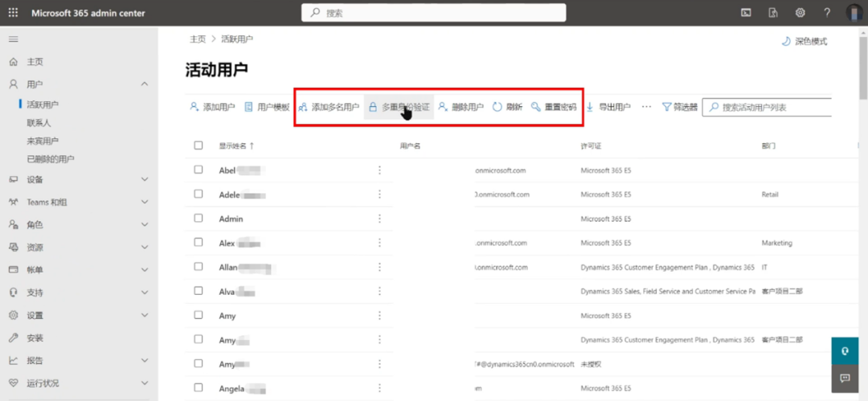The width and height of the screenshot is (868, 401).
Task: Tick the checkbox for Allan row
Action: tap(199, 267)
